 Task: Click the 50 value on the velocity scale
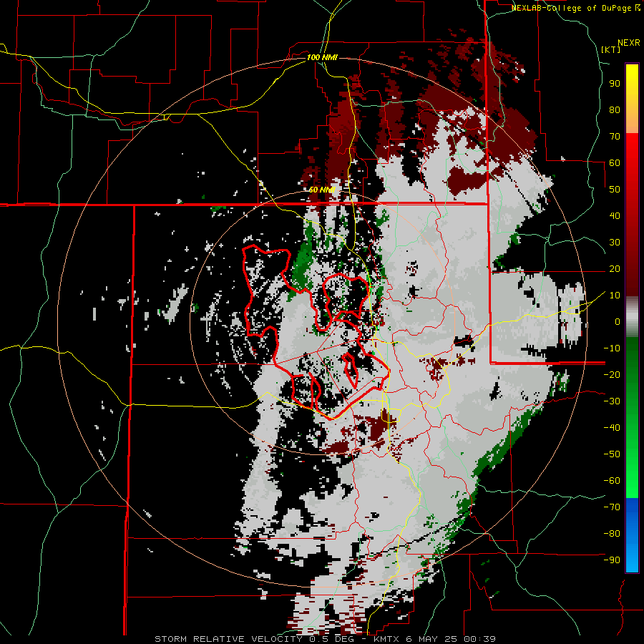(615, 190)
